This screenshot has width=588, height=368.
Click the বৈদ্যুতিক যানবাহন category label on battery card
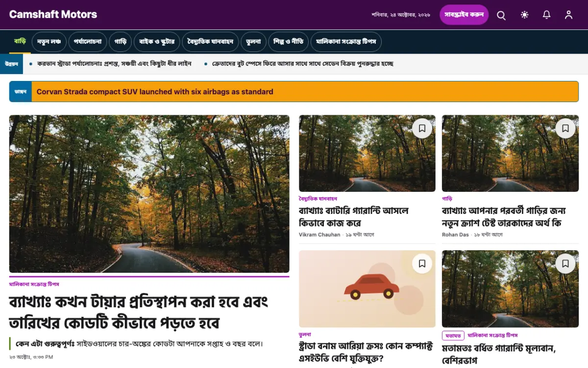coord(318,199)
